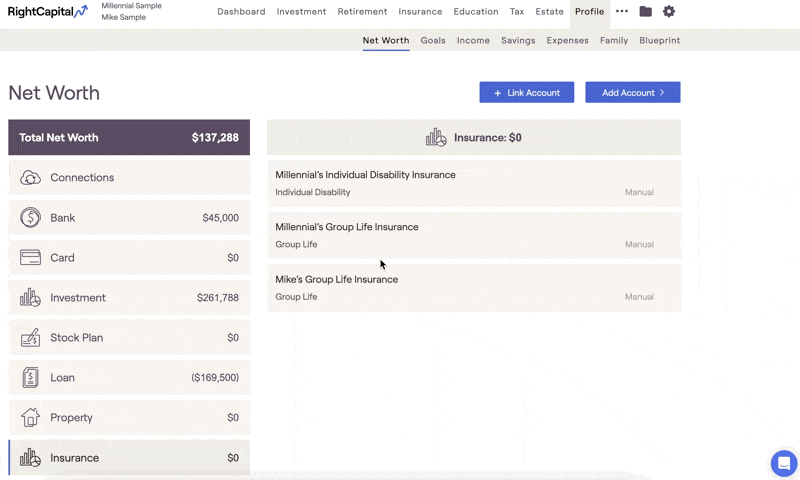Open the Retirement menu
Screen dimensions: 800x480
pyautogui.click(x=362, y=11)
